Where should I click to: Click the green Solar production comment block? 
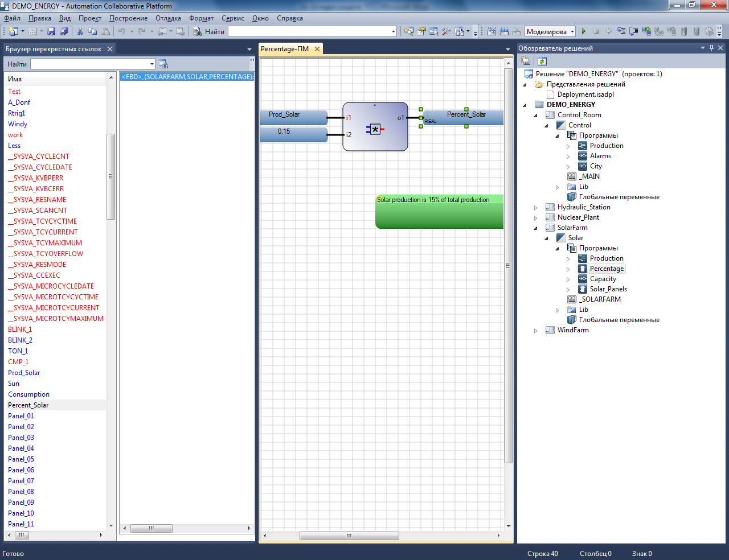point(439,212)
